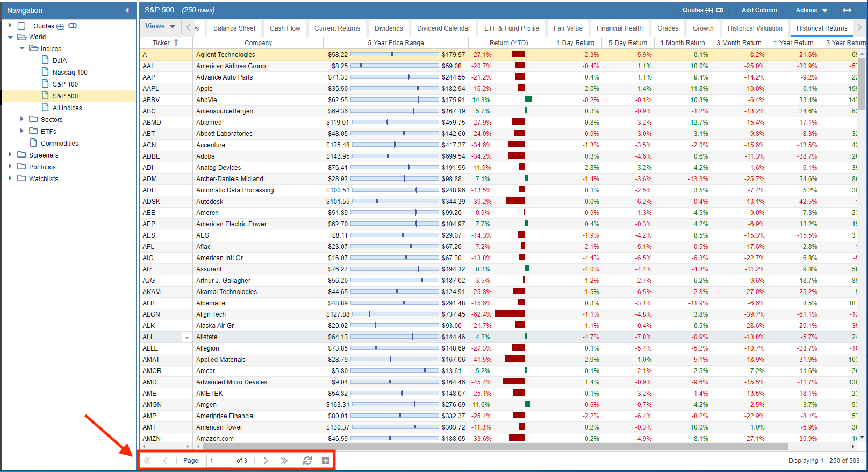Sort by 1-Day Return column header
The width and height of the screenshot is (868, 472).
coord(576,43)
